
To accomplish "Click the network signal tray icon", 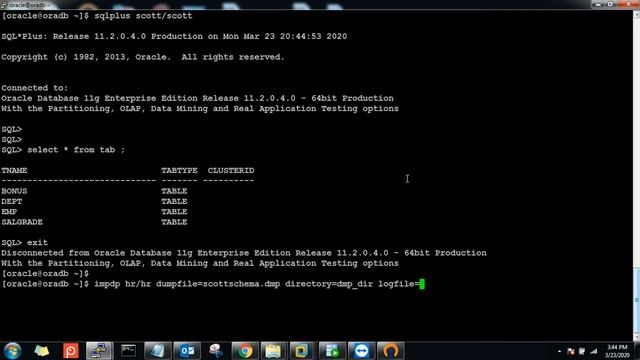I will (594, 351).
